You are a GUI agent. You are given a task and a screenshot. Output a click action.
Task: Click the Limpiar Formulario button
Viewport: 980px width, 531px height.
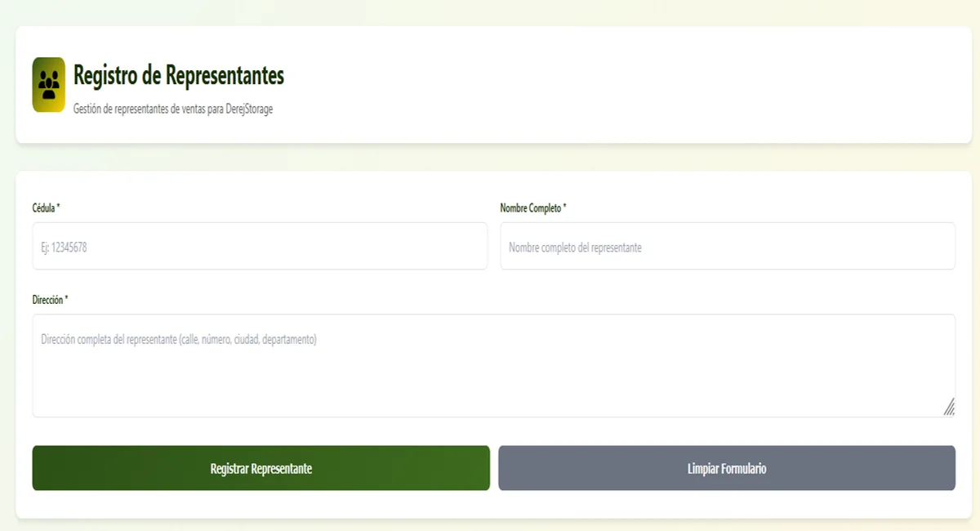tap(727, 468)
